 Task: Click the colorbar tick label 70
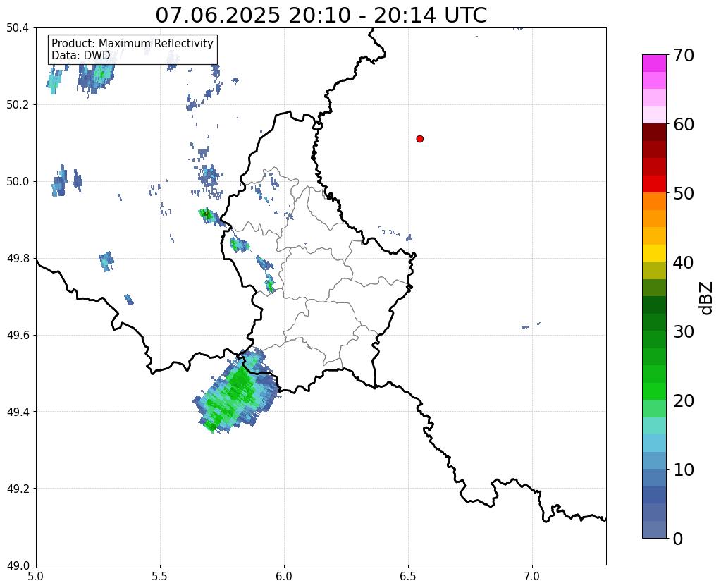[x=684, y=55]
